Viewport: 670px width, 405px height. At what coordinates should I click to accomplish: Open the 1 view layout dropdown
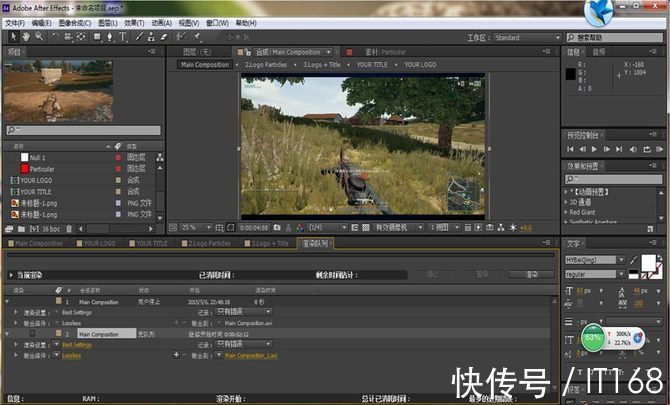[444, 228]
